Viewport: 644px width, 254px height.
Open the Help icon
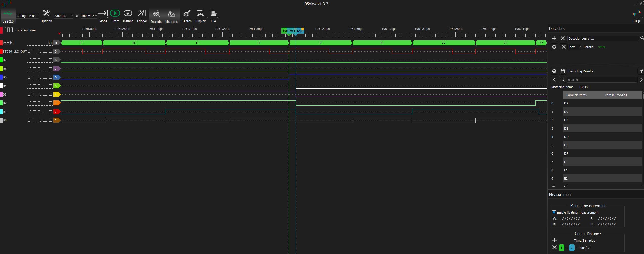(x=636, y=14)
